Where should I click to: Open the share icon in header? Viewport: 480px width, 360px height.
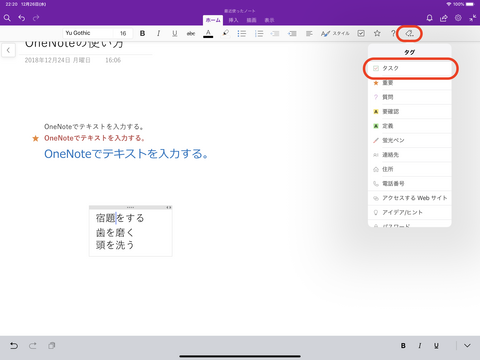[444, 18]
